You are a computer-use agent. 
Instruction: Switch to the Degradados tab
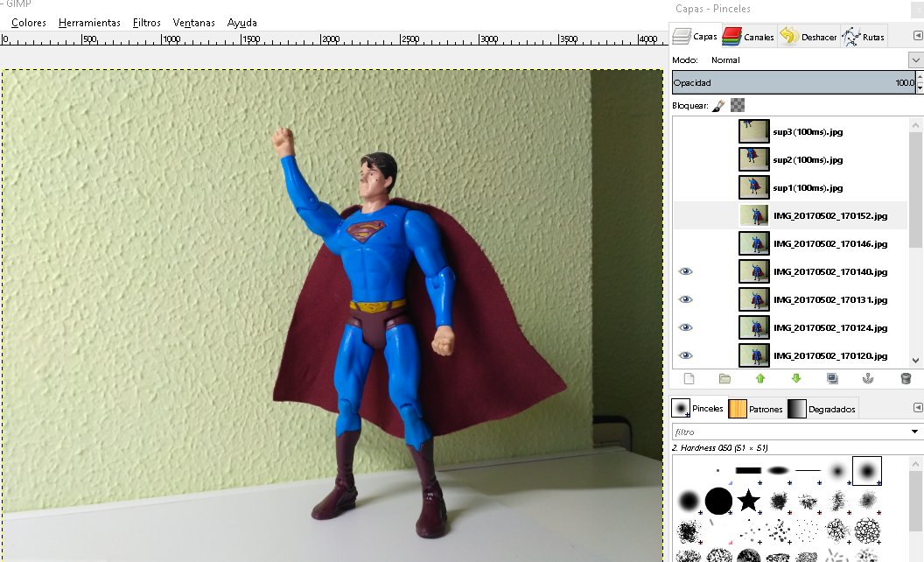(x=822, y=409)
